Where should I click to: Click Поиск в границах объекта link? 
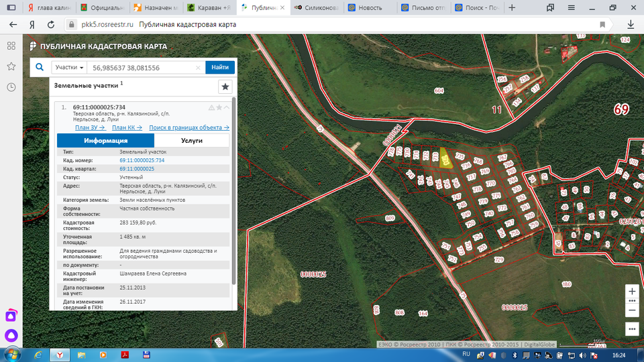[x=189, y=127]
